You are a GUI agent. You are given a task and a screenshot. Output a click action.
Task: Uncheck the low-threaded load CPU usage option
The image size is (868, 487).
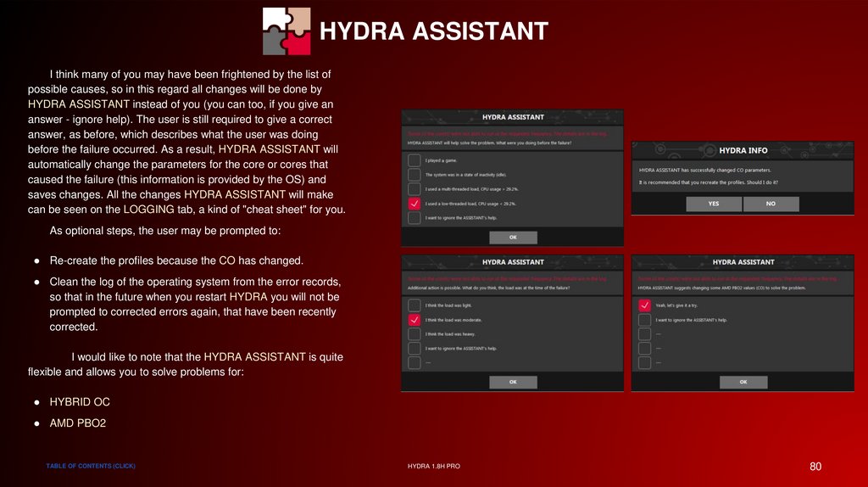pos(414,204)
